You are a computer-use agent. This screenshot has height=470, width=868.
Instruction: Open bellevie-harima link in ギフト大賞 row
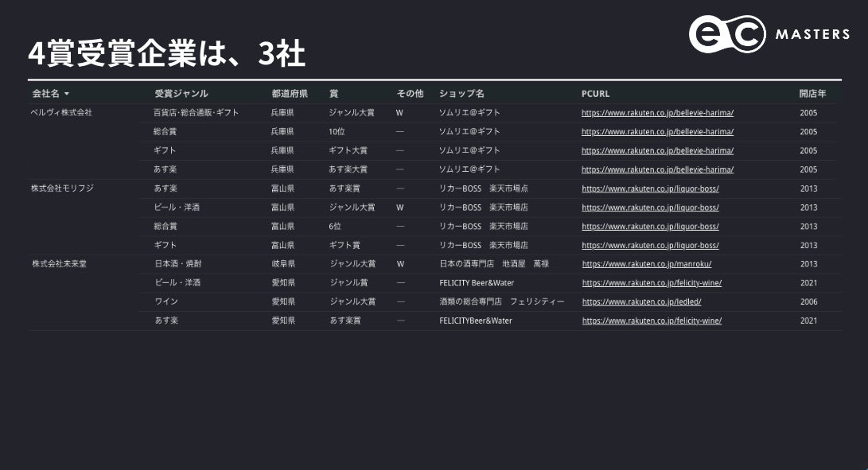(658, 150)
